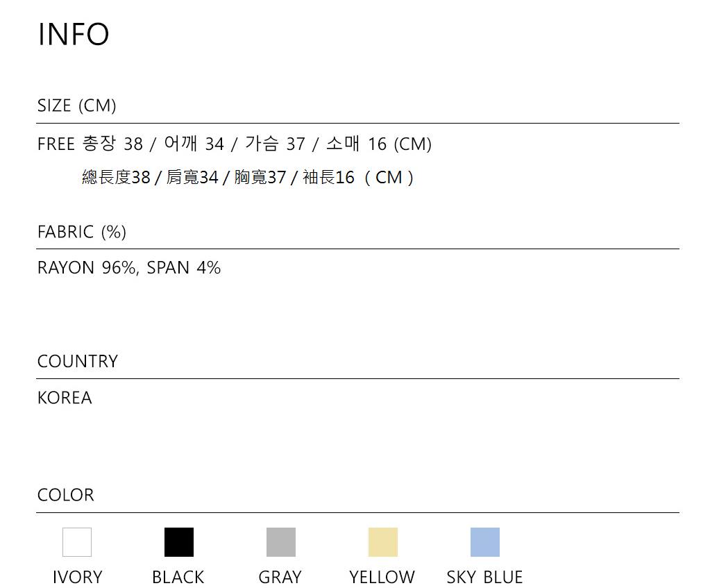Viewport: 710px width, 588px height.
Task: Select the ivory color swatch
Action: tap(77, 542)
